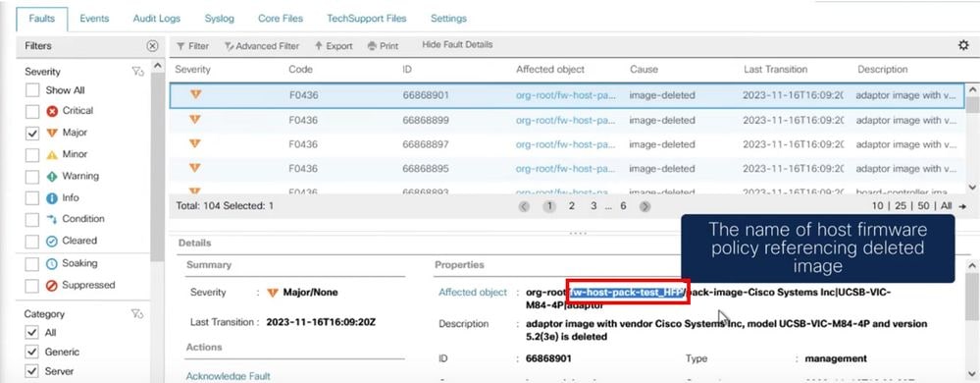Check the Info severity checkbox
This screenshot has height=383, width=980.
pyautogui.click(x=31, y=198)
